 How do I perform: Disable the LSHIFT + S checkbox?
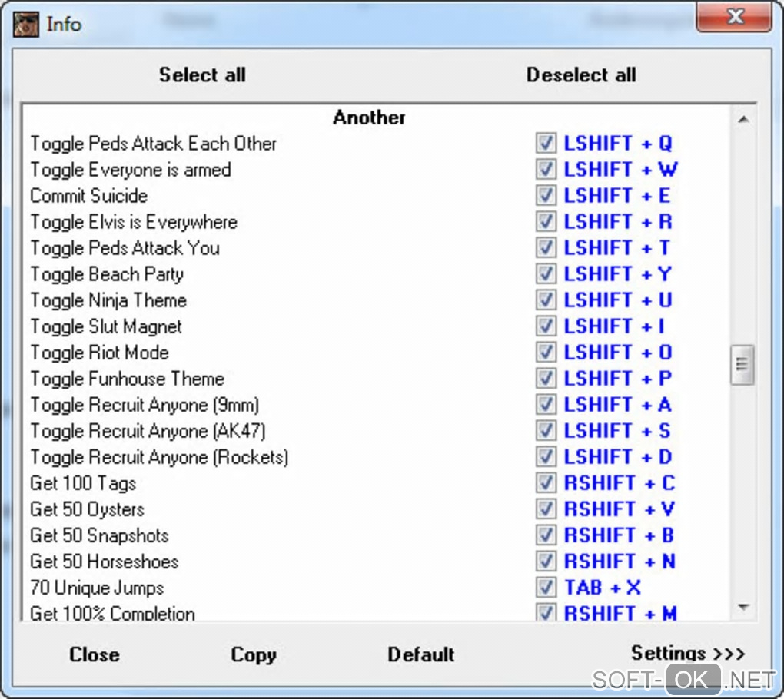point(546,430)
